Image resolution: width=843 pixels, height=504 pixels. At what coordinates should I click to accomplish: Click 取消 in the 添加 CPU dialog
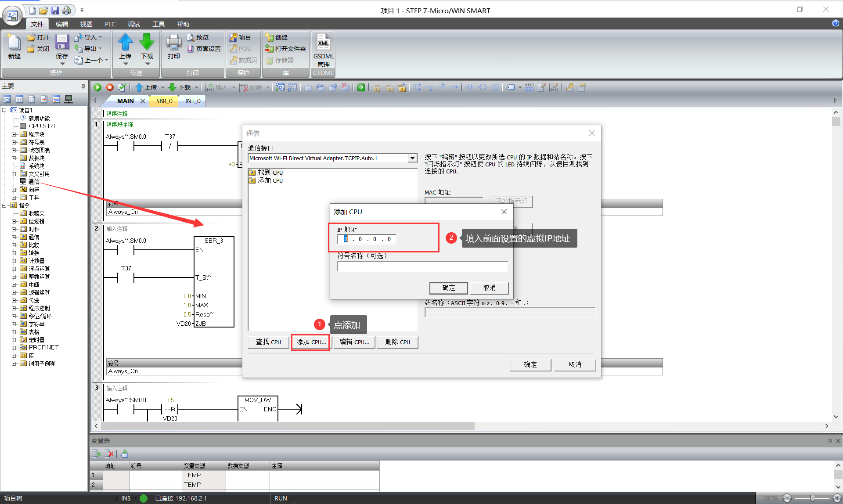coord(489,288)
